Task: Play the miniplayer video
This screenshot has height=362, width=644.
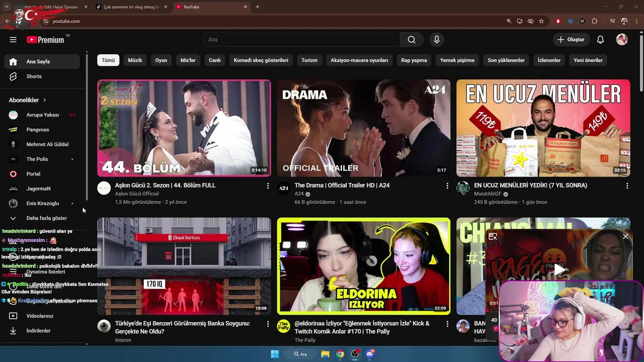Action: coord(559,270)
